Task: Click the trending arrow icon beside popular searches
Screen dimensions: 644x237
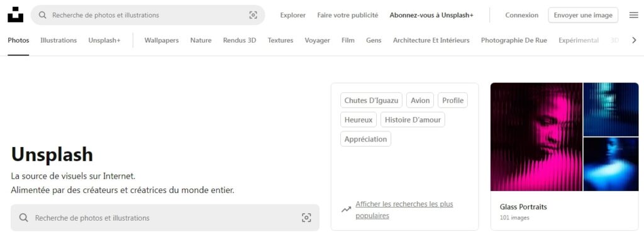Action: click(x=347, y=209)
